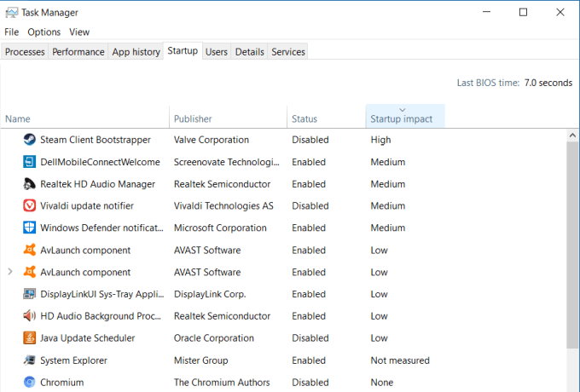
Task: Switch to the Performance tab
Action: tap(78, 52)
